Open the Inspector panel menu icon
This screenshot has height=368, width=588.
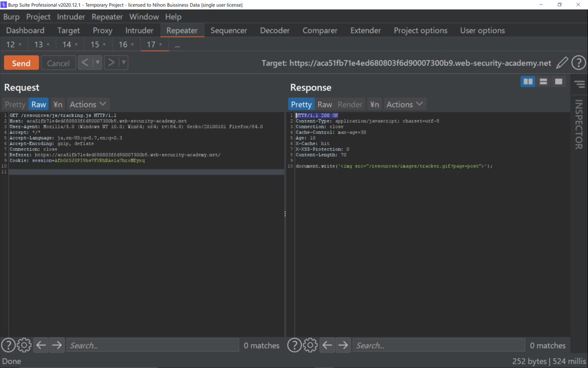(580, 84)
